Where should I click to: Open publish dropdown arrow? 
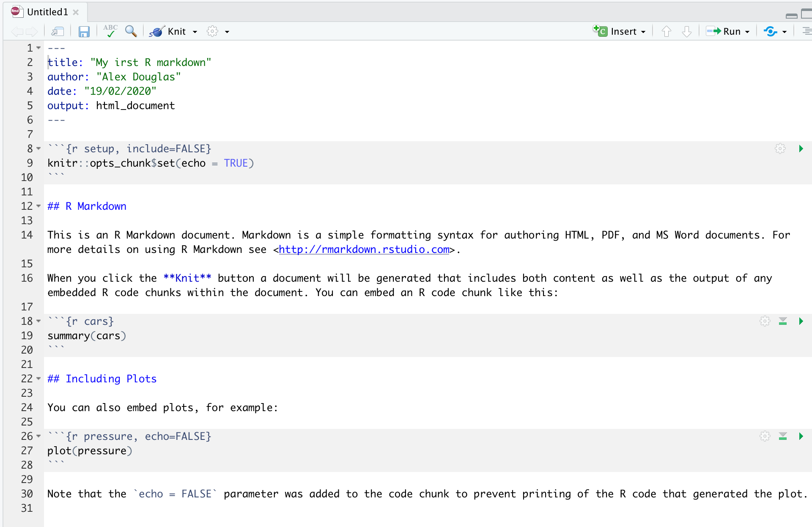tap(785, 32)
